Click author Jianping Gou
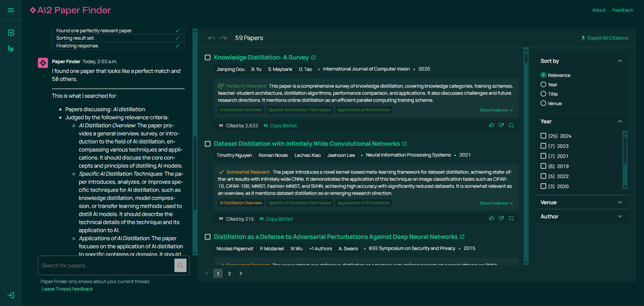 coord(230,69)
